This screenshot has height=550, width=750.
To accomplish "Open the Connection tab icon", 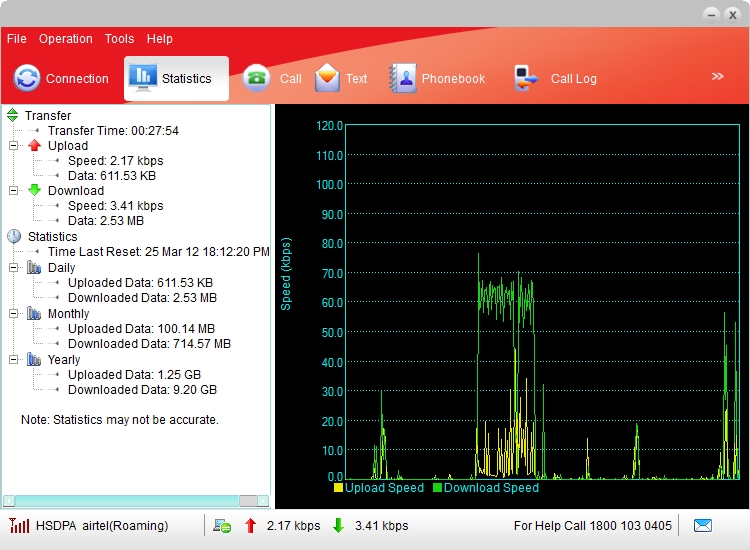I will [x=27, y=78].
